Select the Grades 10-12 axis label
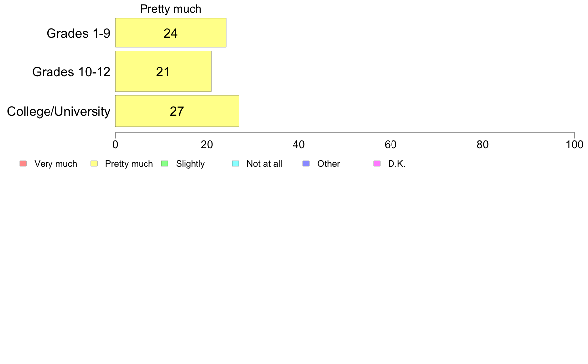Image resolution: width=588 pixels, height=364 pixels. tap(71, 72)
